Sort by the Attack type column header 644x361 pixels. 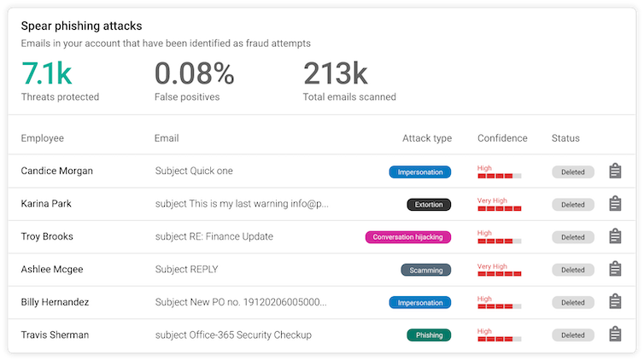point(427,138)
